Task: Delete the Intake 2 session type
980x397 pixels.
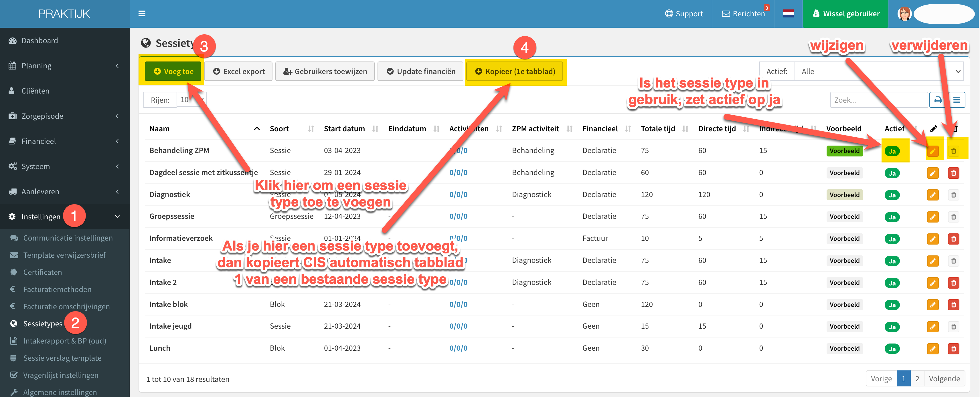Action: click(x=953, y=283)
